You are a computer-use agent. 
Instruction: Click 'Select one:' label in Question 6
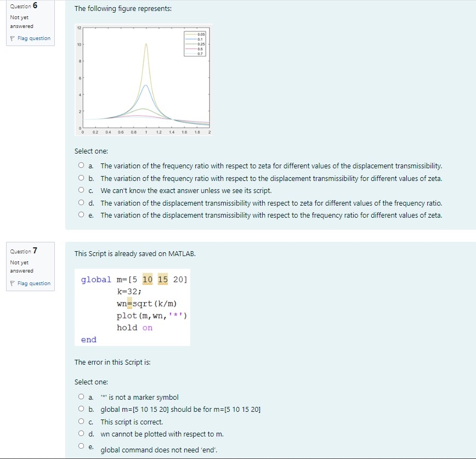point(91,151)
